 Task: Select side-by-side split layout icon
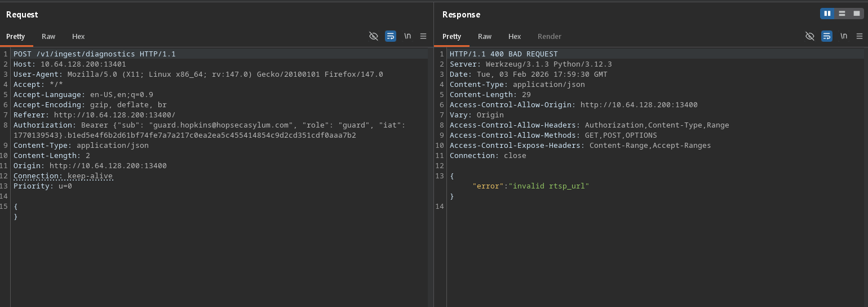point(827,14)
